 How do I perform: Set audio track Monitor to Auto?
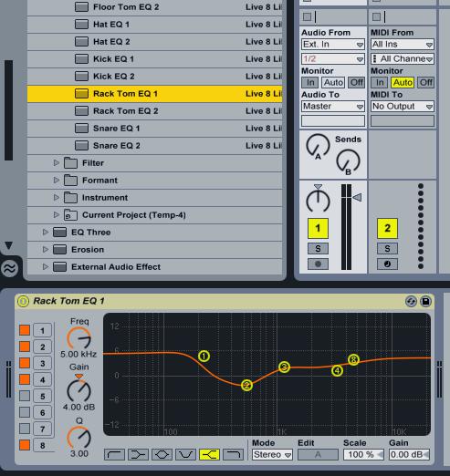333,82
